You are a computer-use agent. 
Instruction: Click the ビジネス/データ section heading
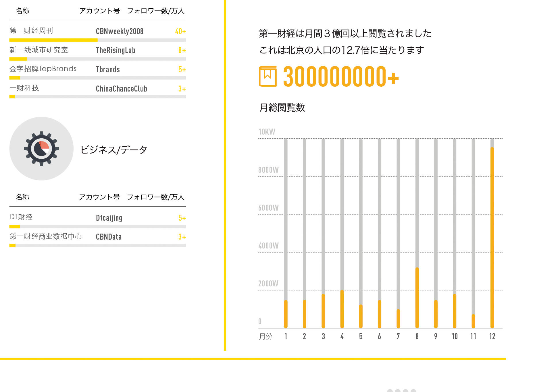click(x=114, y=150)
